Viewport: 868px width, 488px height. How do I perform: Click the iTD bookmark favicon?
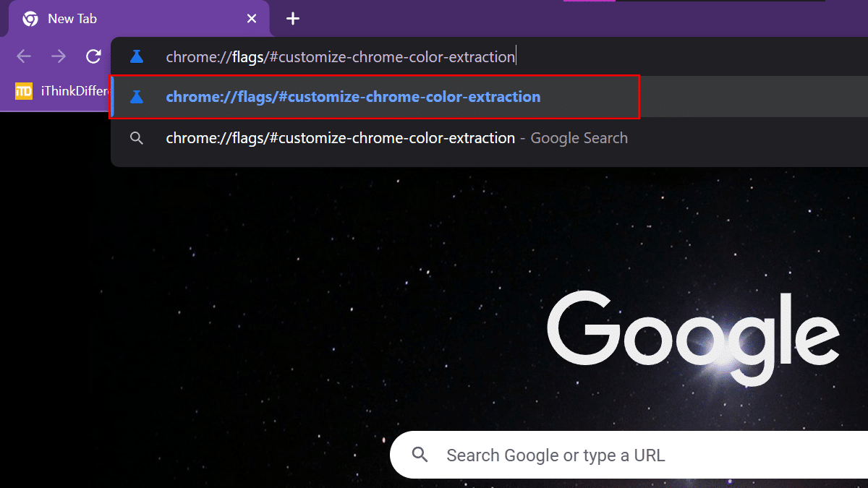(24, 91)
